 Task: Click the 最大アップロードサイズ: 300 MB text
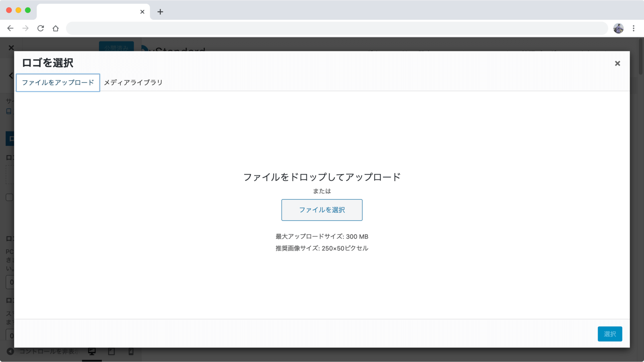pyautogui.click(x=322, y=237)
